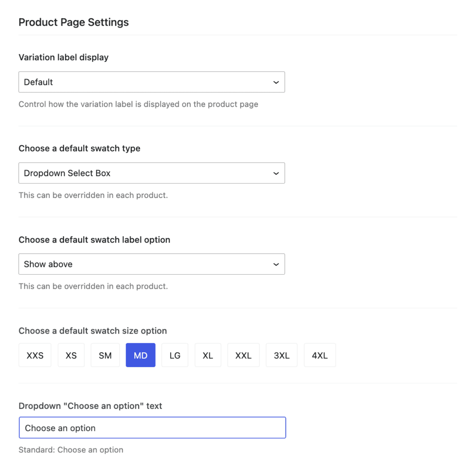Select the LG swatch size
476x467 pixels.
[x=175, y=355]
